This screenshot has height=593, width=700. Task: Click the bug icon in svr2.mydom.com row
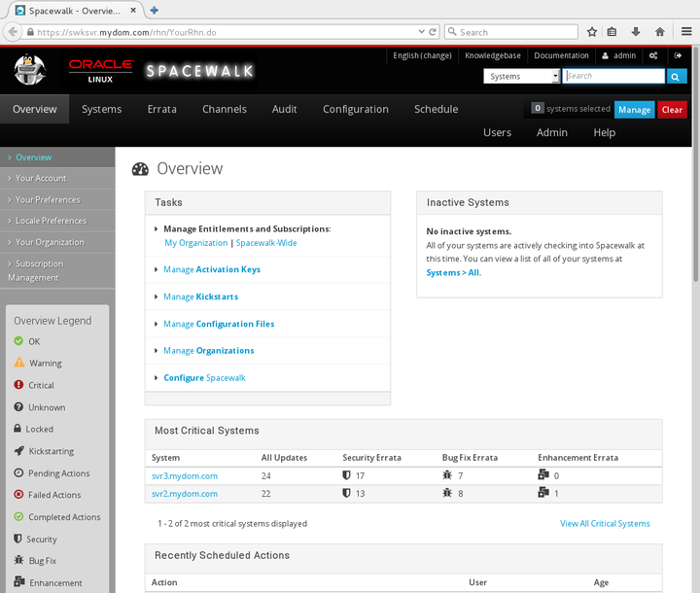tap(447, 493)
